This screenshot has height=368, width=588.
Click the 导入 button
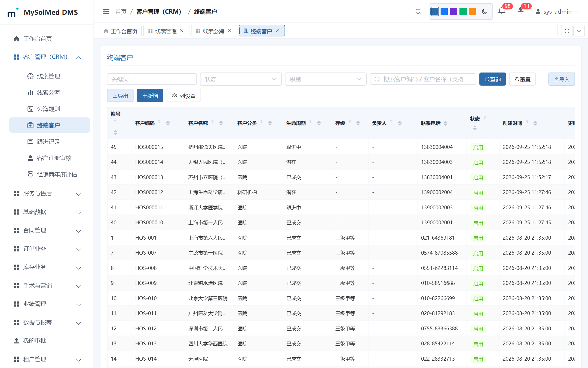pyautogui.click(x=561, y=79)
